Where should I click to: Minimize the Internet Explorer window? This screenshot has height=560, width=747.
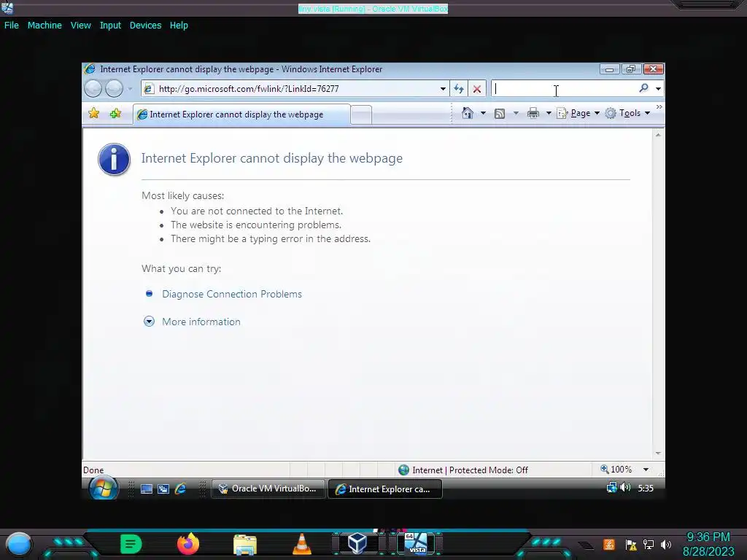coord(609,69)
